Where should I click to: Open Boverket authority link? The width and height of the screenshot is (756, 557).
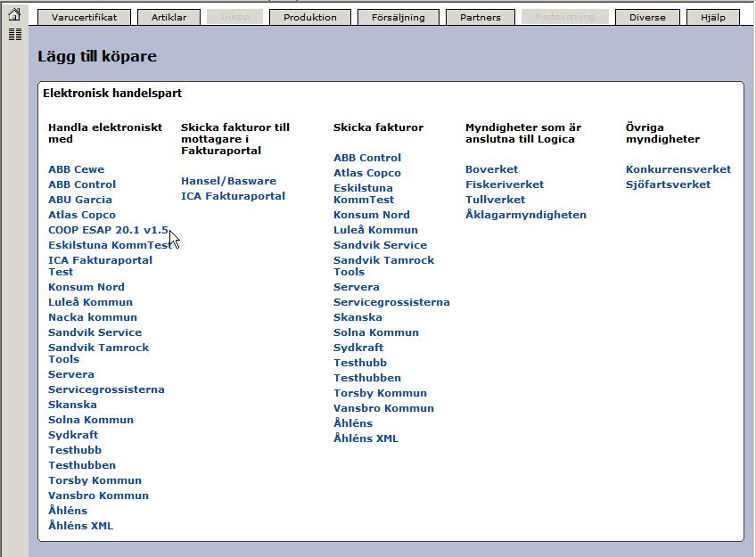coord(492,169)
